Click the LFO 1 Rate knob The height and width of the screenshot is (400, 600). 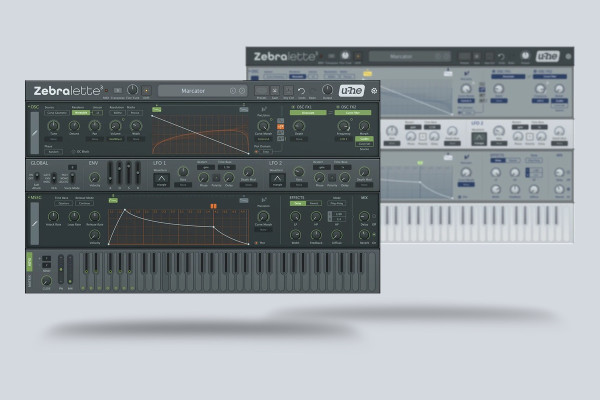pyautogui.click(x=183, y=172)
